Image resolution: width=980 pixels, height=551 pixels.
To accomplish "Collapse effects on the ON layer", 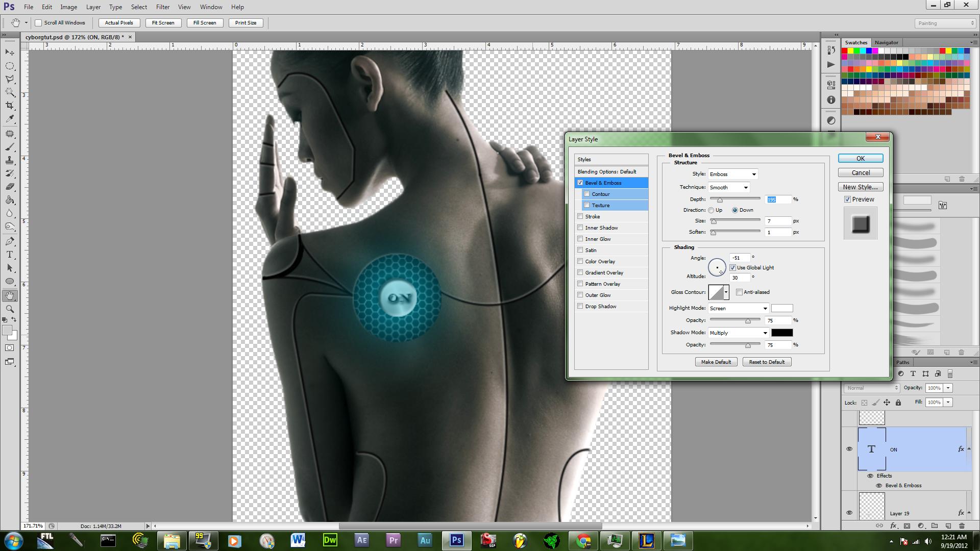I will click(969, 449).
